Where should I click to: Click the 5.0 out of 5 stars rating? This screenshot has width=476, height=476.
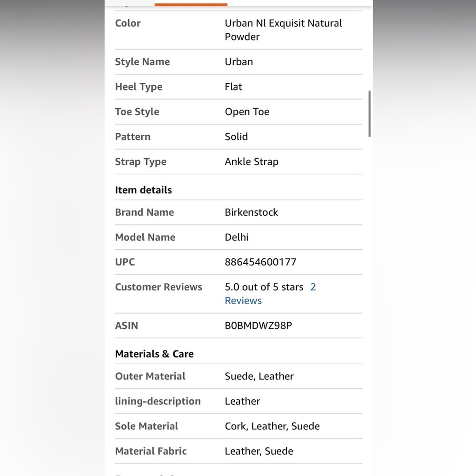[x=264, y=287]
